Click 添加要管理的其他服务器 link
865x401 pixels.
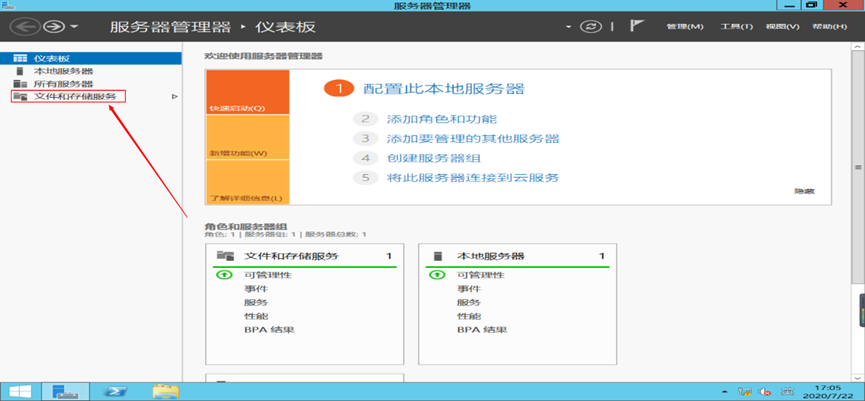point(473,138)
